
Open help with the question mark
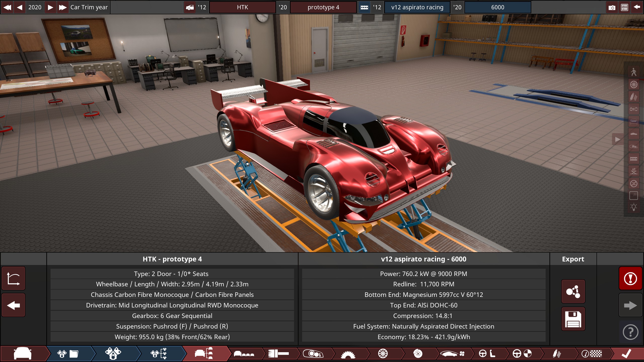630,332
